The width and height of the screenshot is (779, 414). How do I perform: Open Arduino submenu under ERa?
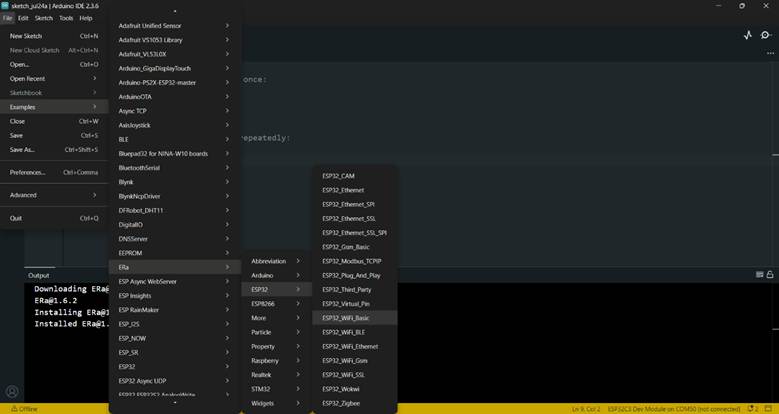click(x=277, y=275)
